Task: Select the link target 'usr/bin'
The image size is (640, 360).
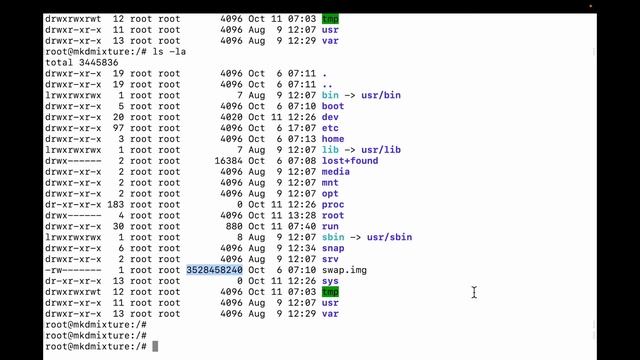Action: pyautogui.click(x=381, y=95)
